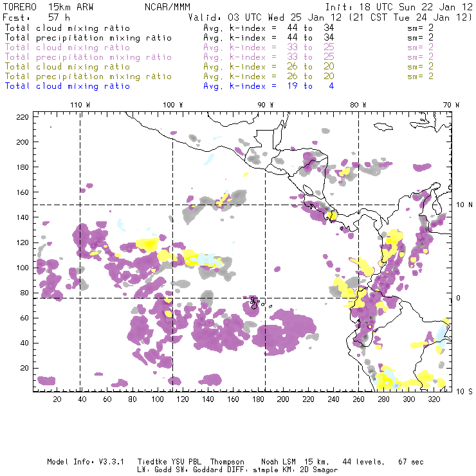The width and height of the screenshot is (476, 476).
Task: Select "40" on the vertical axis
Action: (24, 343)
